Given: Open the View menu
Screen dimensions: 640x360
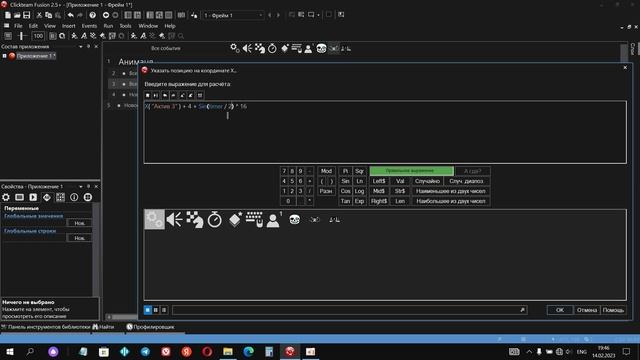Looking at the screenshot, I should (50, 26).
